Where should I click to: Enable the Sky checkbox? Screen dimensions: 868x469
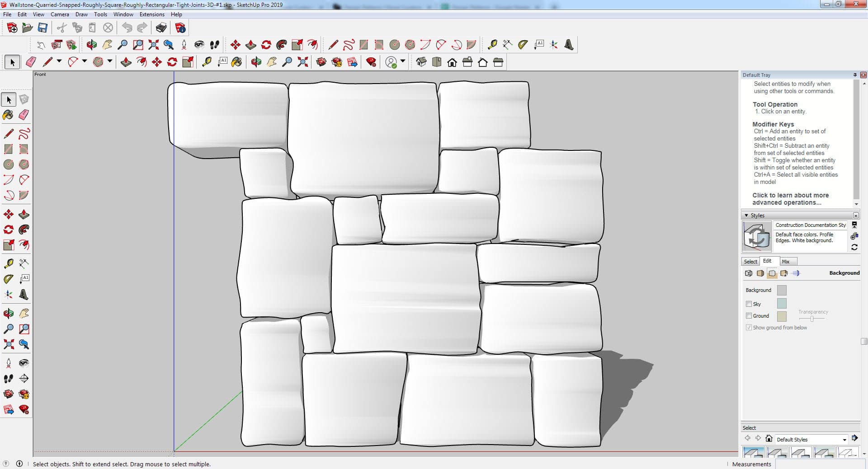(749, 304)
